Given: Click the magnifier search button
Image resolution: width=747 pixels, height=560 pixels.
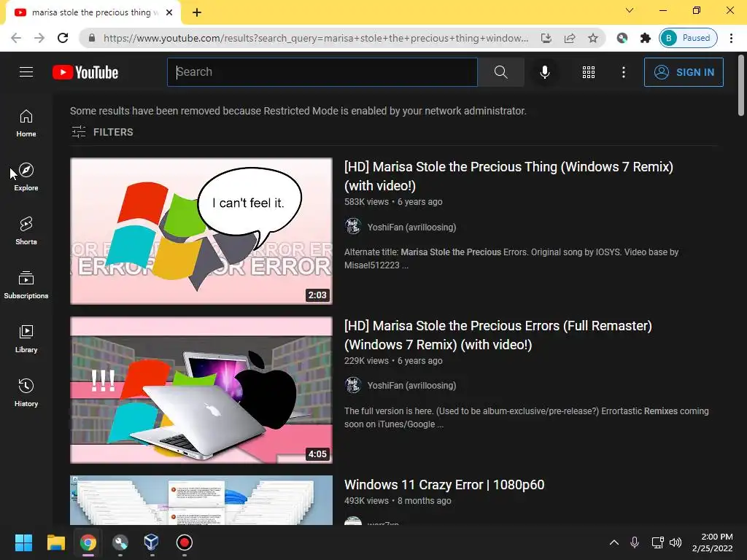Looking at the screenshot, I should point(500,72).
